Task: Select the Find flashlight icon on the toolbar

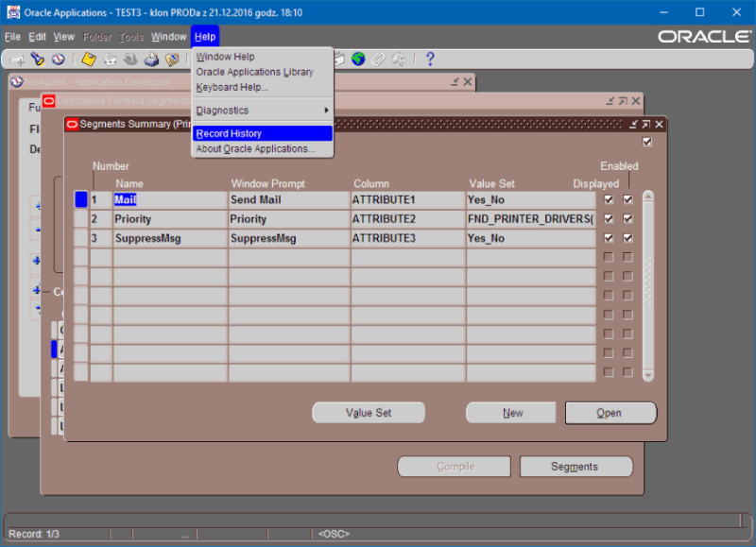Action: (38, 59)
